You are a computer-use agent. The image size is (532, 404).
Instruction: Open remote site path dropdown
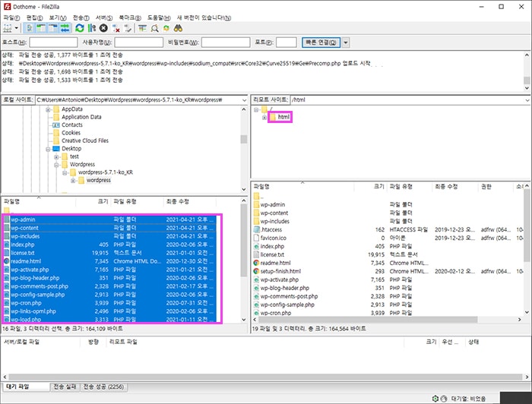coord(527,100)
